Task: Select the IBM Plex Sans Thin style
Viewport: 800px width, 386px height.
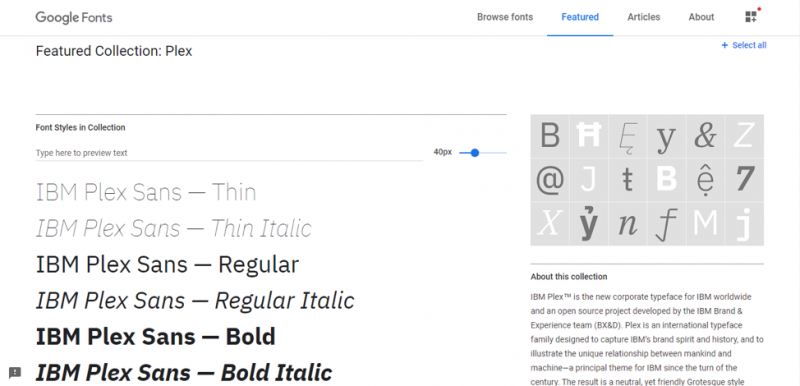Action: 146,193
